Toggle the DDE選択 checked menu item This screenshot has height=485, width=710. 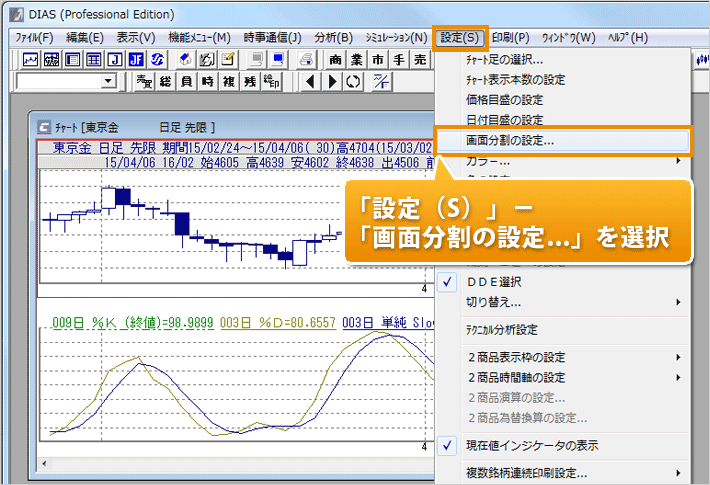[494, 281]
